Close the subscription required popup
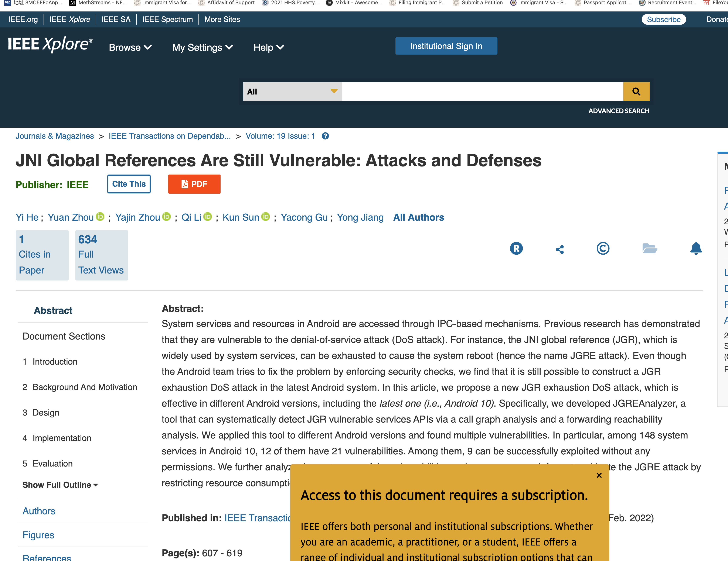 click(599, 475)
